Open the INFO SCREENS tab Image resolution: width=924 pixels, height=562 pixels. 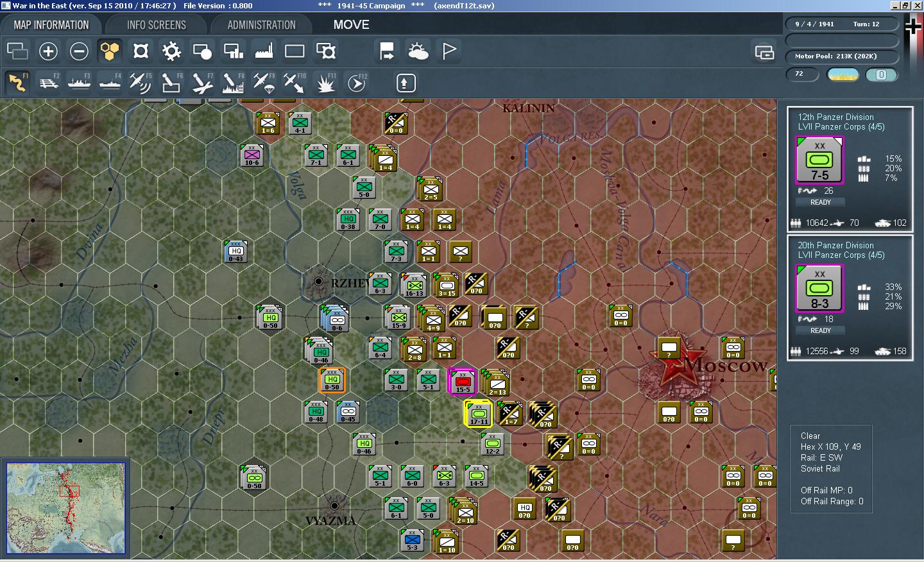[x=157, y=25]
